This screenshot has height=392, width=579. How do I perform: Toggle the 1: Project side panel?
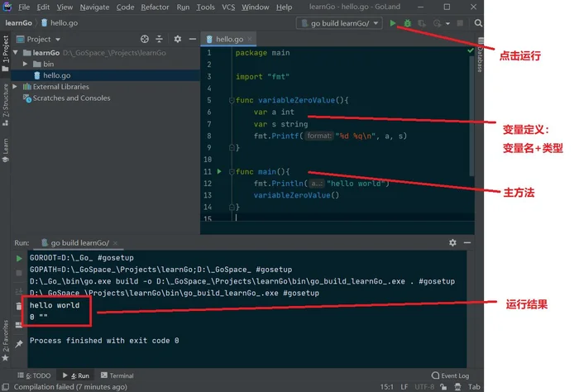click(x=5, y=50)
